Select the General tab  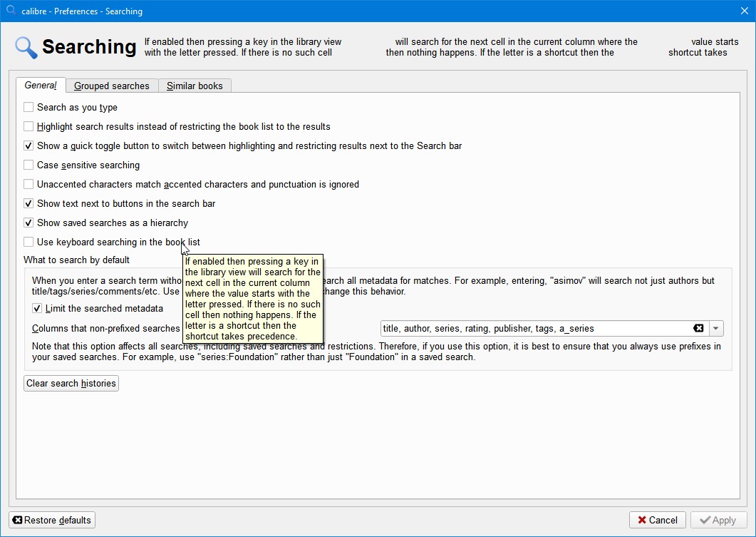(41, 86)
